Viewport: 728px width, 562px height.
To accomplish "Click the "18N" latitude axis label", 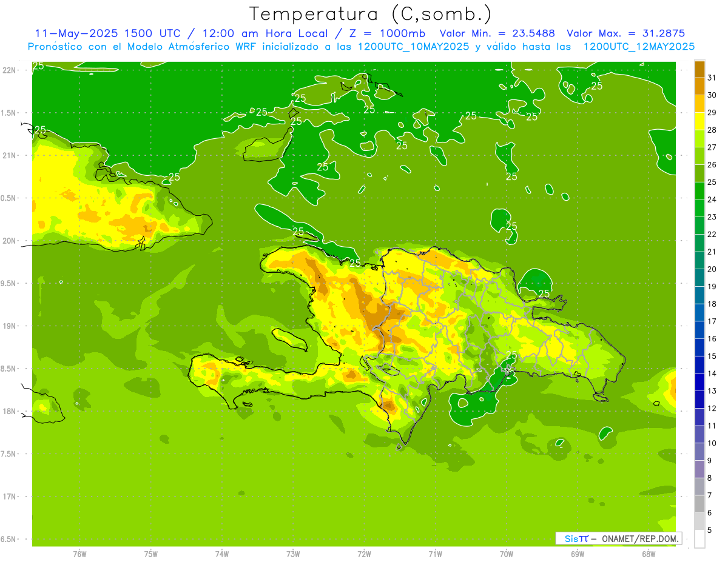I will 9,412.
